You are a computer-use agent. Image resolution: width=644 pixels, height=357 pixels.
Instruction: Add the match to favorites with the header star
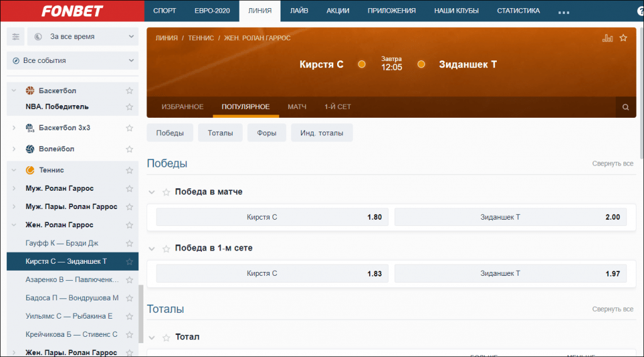pyautogui.click(x=623, y=38)
